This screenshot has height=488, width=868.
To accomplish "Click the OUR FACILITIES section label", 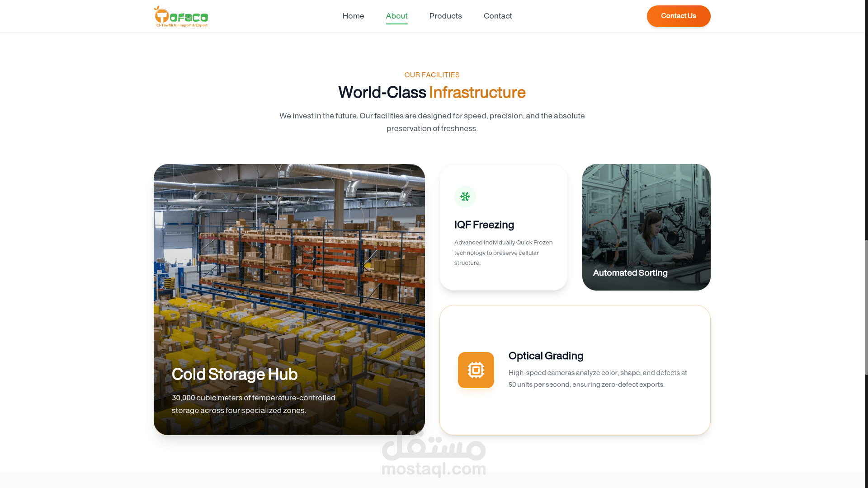I will tap(432, 75).
